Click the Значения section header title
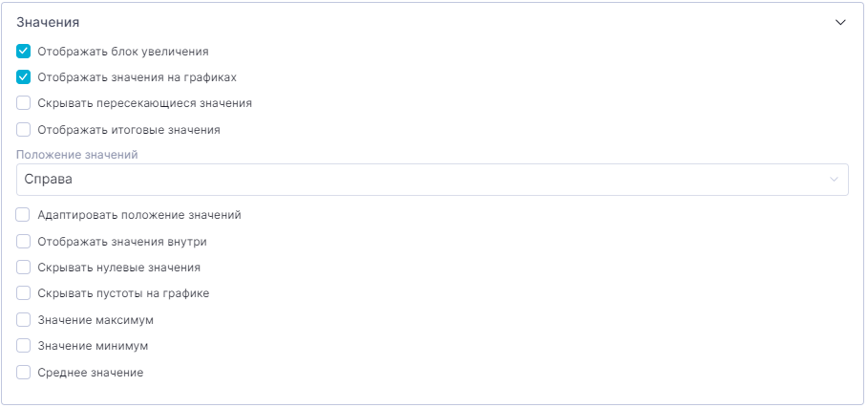This screenshot has height=408, width=868. [48, 21]
